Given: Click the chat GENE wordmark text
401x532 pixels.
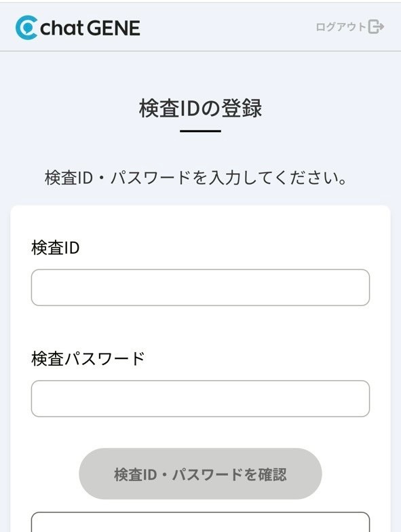Looking at the screenshot, I should click(90, 28).
